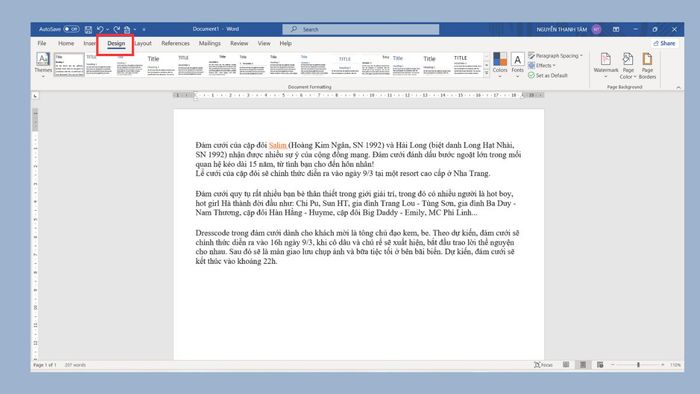
Task: Click the Save icon in title bar
Action: [x=88, y=29]
